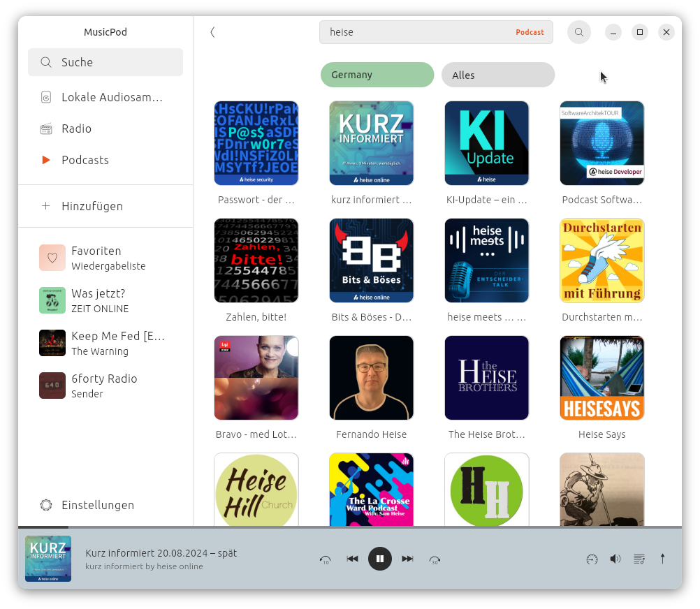Click the back arrow chevron
700x609 pixels.
click(212, 32)
